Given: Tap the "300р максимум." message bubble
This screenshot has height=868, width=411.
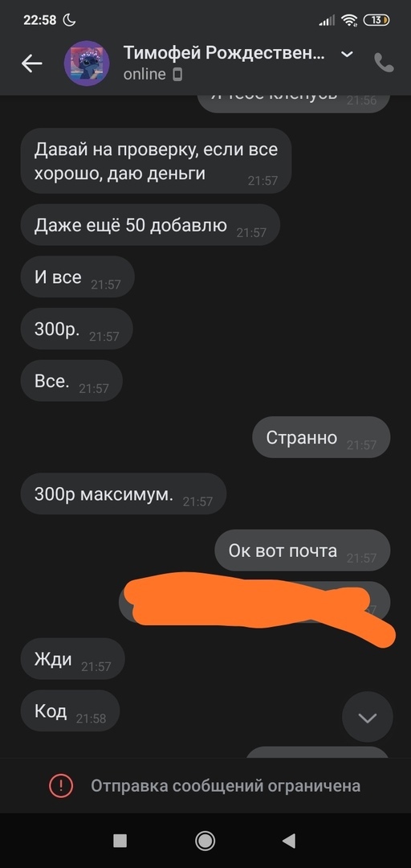Looking at the screenshot, I should tap(124, 493).
